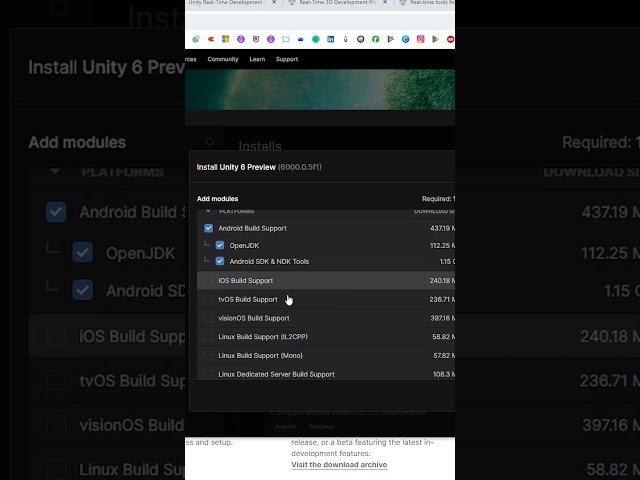Check Linux Build Support (IL2CPP)
This screenshot has width=640, height=480.
pyautogui.click(x=209, y=337)
